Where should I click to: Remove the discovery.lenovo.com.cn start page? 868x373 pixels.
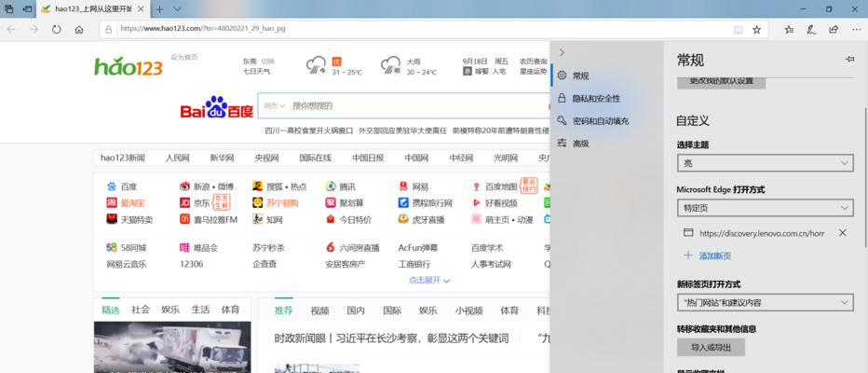(843, 233)
